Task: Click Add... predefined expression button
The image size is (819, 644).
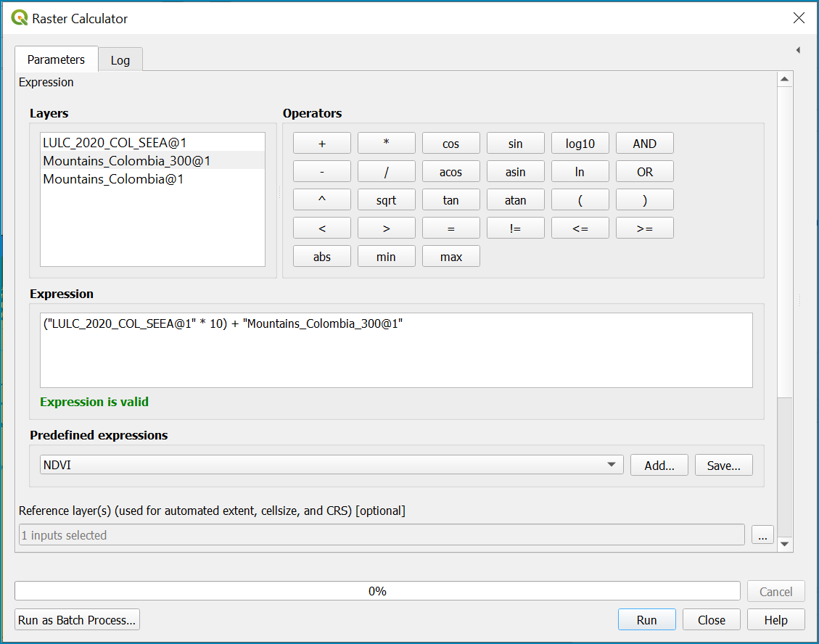Action: tap(659, 465)
